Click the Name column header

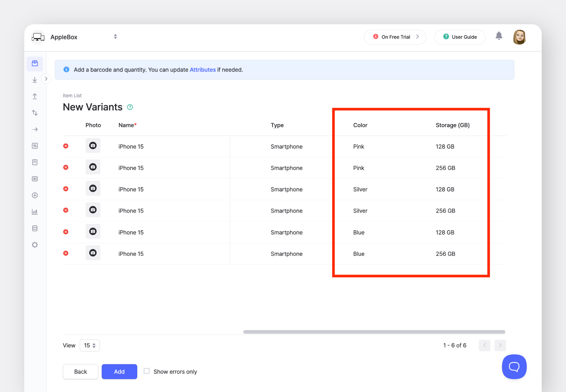pos(128,125)
